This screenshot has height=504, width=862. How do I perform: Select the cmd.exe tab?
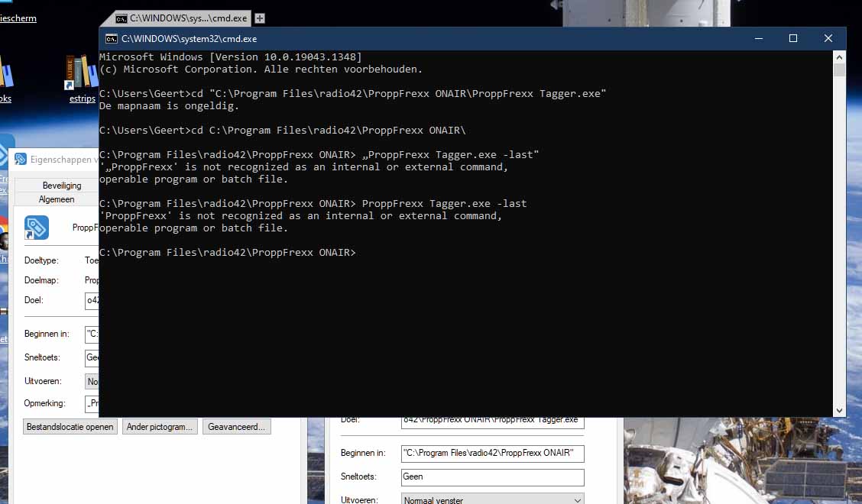[x=181, y=18]
